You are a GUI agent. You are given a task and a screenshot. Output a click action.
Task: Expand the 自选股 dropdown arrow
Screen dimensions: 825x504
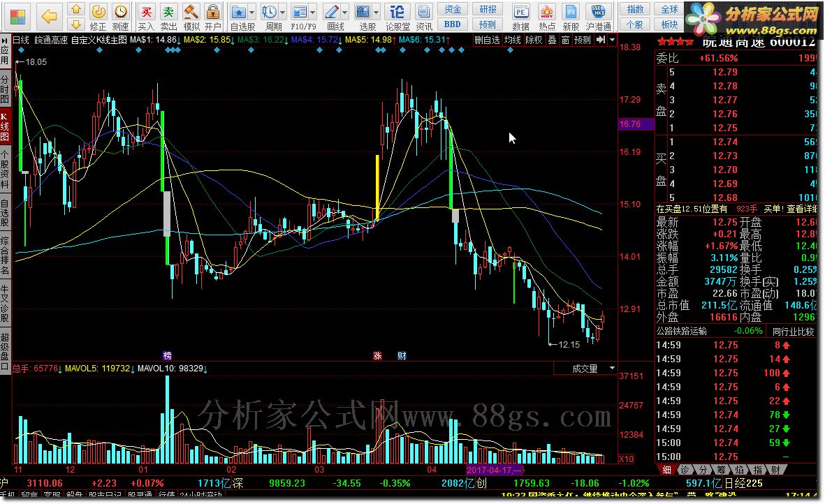(252, 12)
